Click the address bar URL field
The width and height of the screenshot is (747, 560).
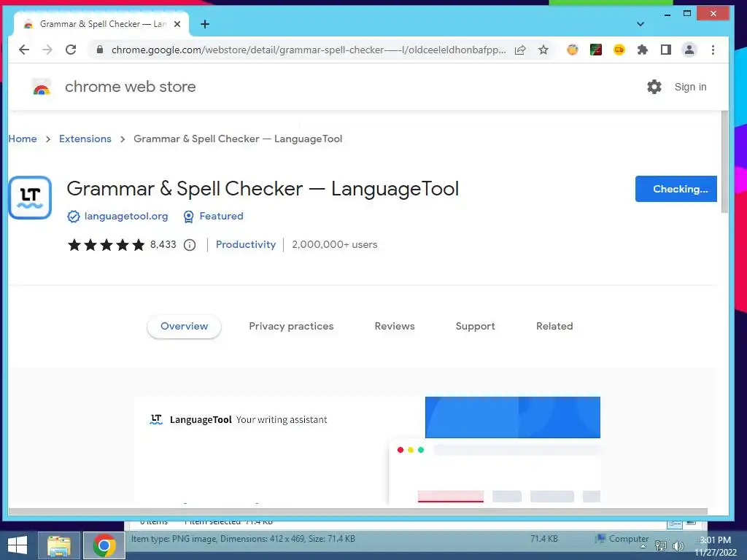(309, 50)
